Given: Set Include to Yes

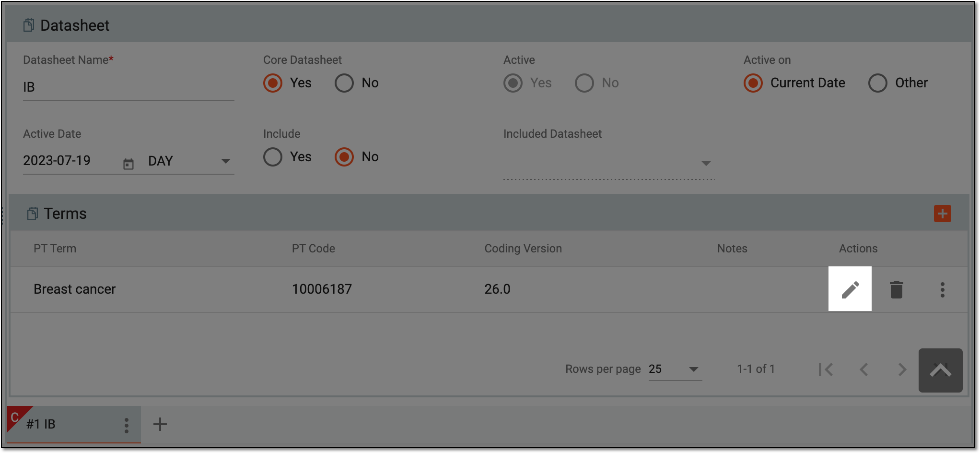Looking at the screenshot, I should point(273,157).
